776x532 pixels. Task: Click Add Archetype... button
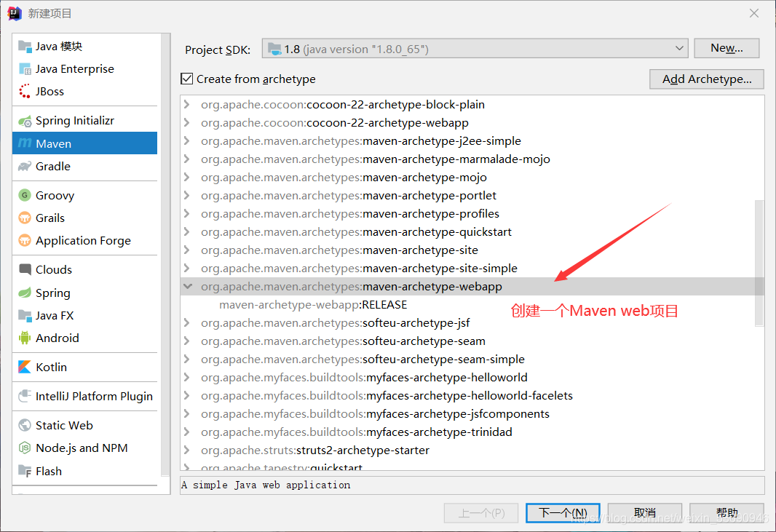click(707, 79)
